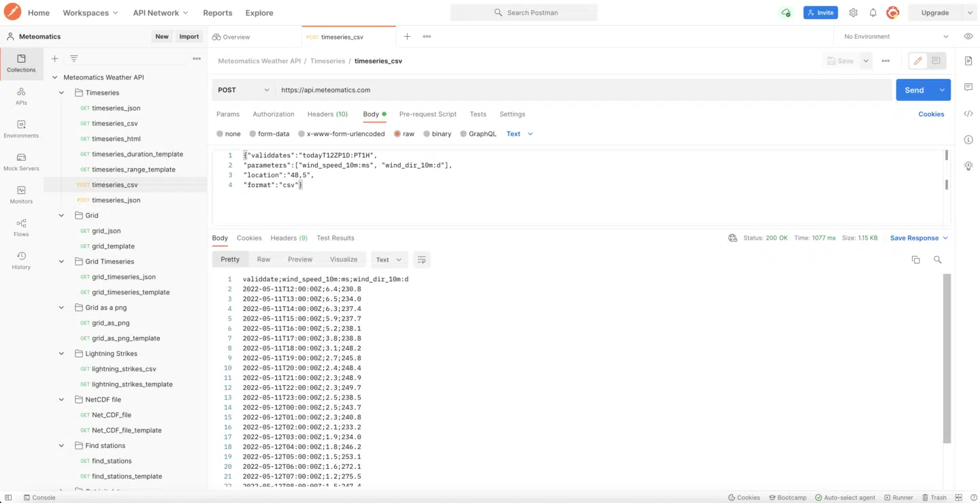Click the notifications bell icon
Image resolution: width=980 pixels, height=503 pixels.
click(872, 13)
